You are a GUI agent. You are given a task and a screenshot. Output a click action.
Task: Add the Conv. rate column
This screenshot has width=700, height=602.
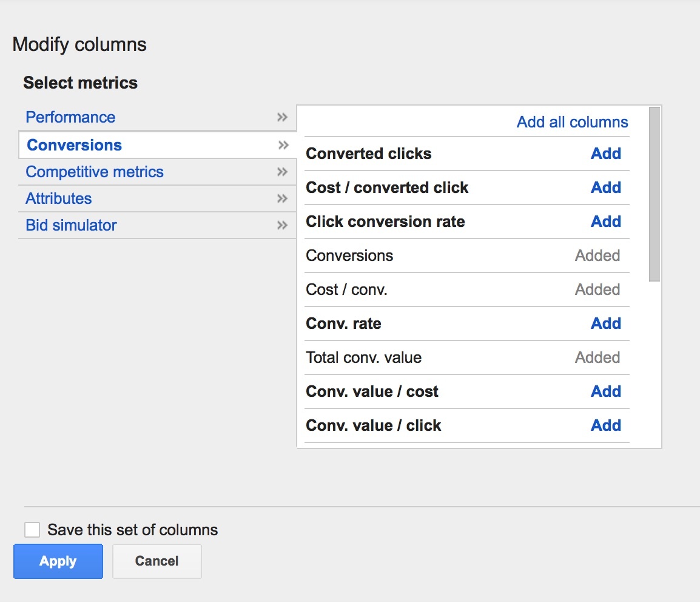(605, 323)
